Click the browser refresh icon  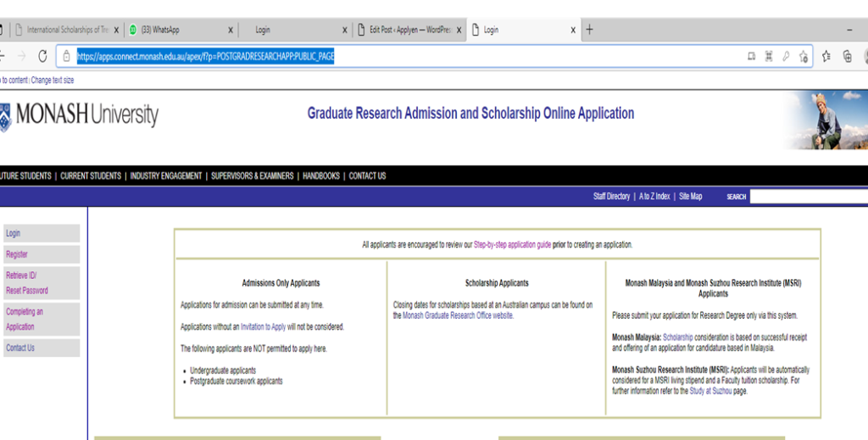pyautogui.click(x=42, y=56)
